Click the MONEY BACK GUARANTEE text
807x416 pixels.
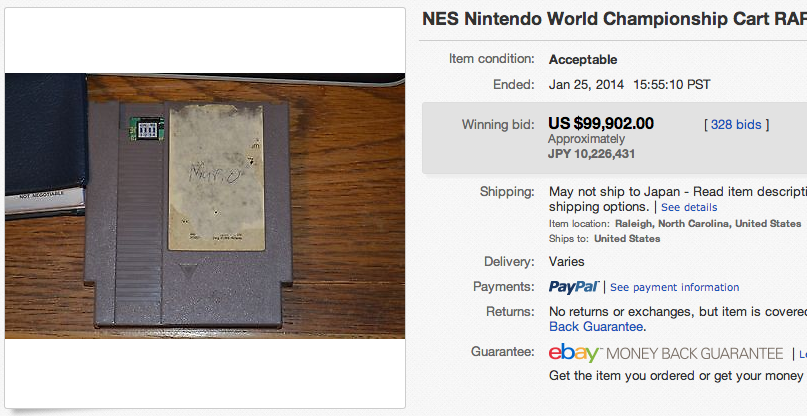pos(694,354)
